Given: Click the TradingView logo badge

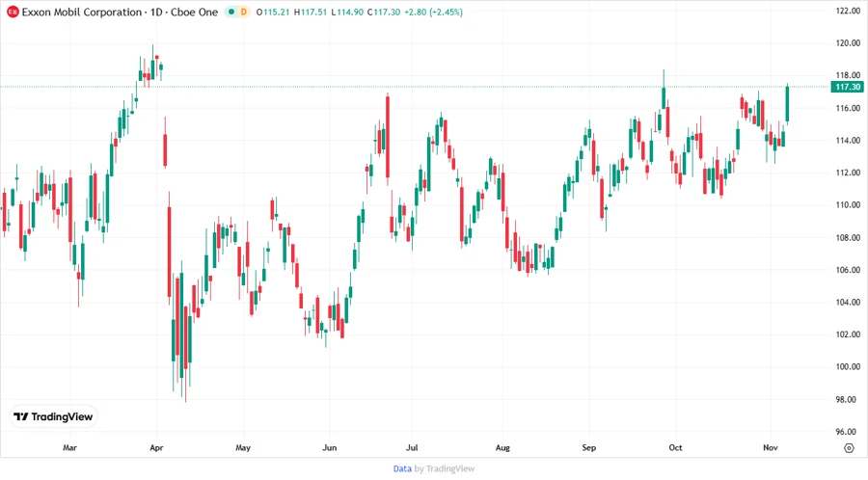Looking at the screenshot, I should pos(54,417).
